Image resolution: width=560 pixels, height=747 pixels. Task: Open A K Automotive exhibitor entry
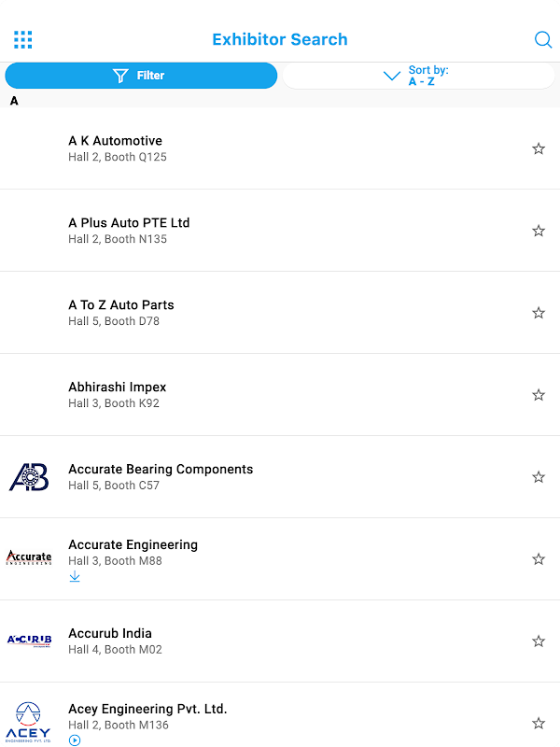pyautogui.click(x=116, y=141)
